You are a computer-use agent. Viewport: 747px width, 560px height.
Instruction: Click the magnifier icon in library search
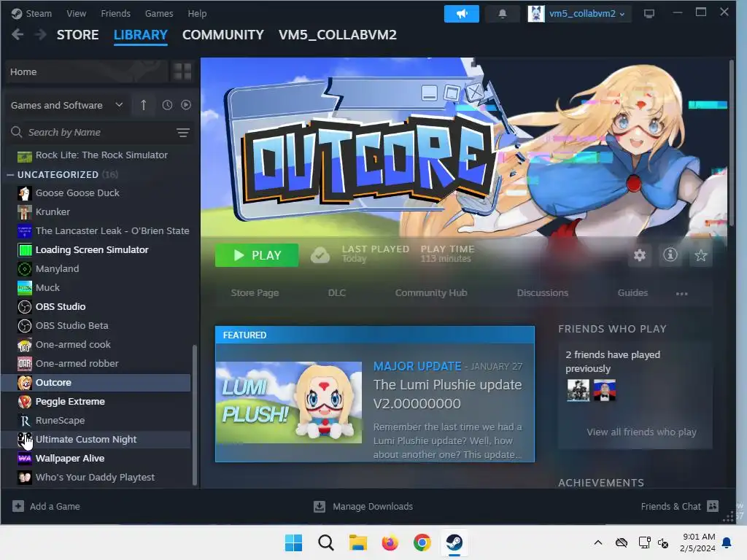pyautogui.click(x=17, y=132)
